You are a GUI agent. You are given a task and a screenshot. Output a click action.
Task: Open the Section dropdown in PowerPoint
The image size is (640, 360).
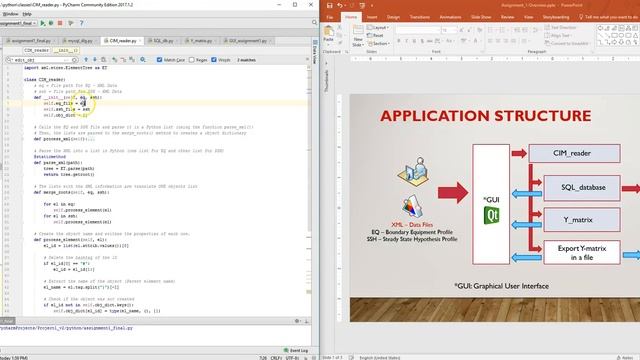point(379,43)
